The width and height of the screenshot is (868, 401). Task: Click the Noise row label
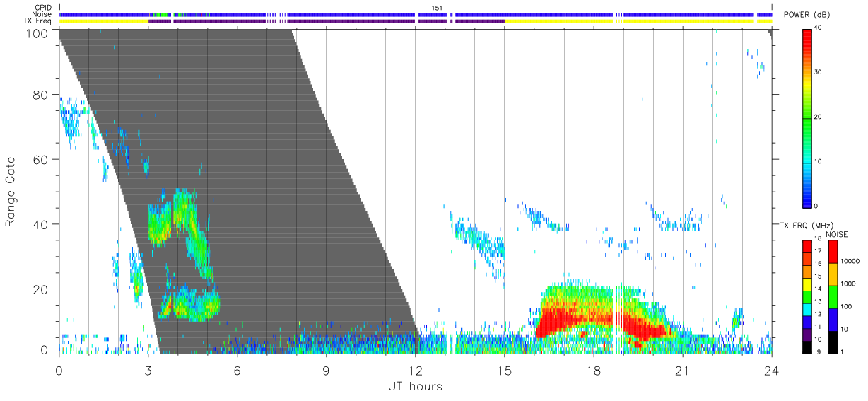pyautogui.click(x=41, y=14)
